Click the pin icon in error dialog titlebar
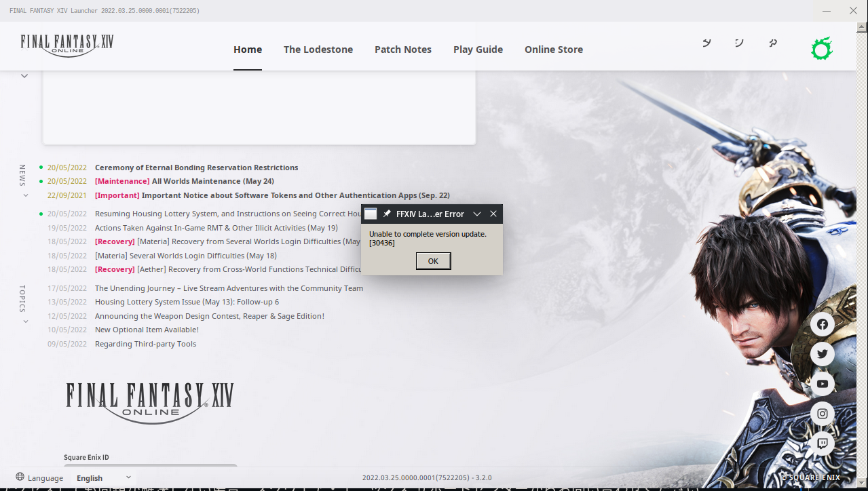Viewport: 868px width, 491px height. coord(387,214)
